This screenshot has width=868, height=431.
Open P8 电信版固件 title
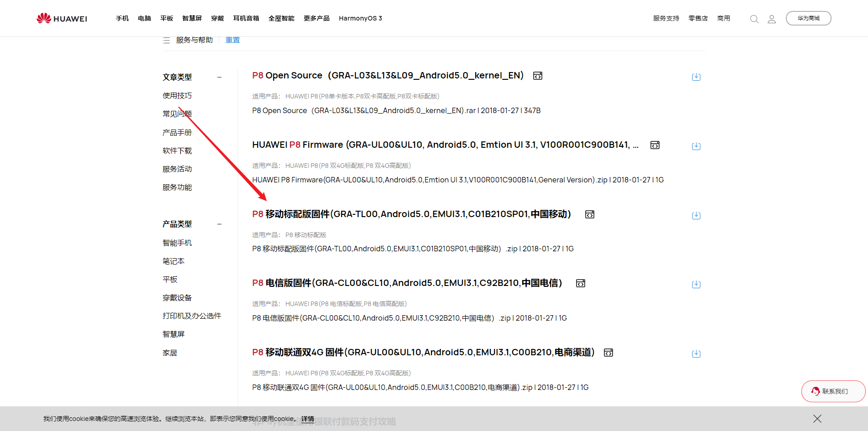point(407,283)
